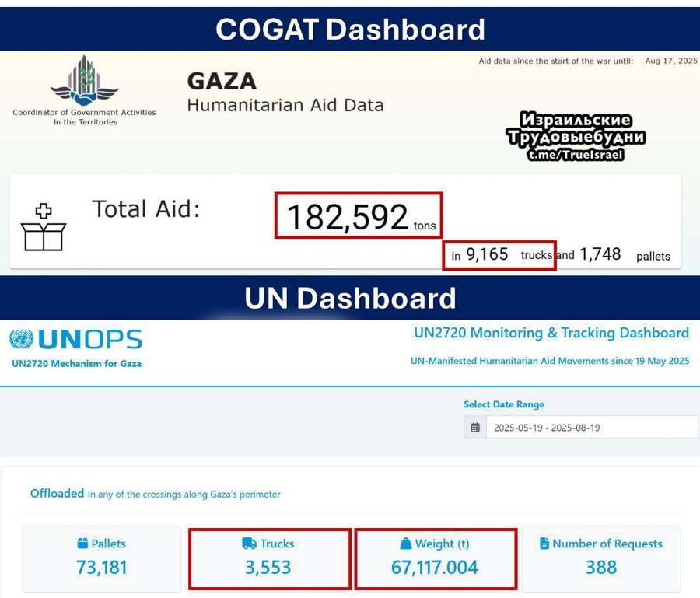Screen dimensions: 700x598
Task: Select the Number of Requests 388 card
Action: click(601, 558)
